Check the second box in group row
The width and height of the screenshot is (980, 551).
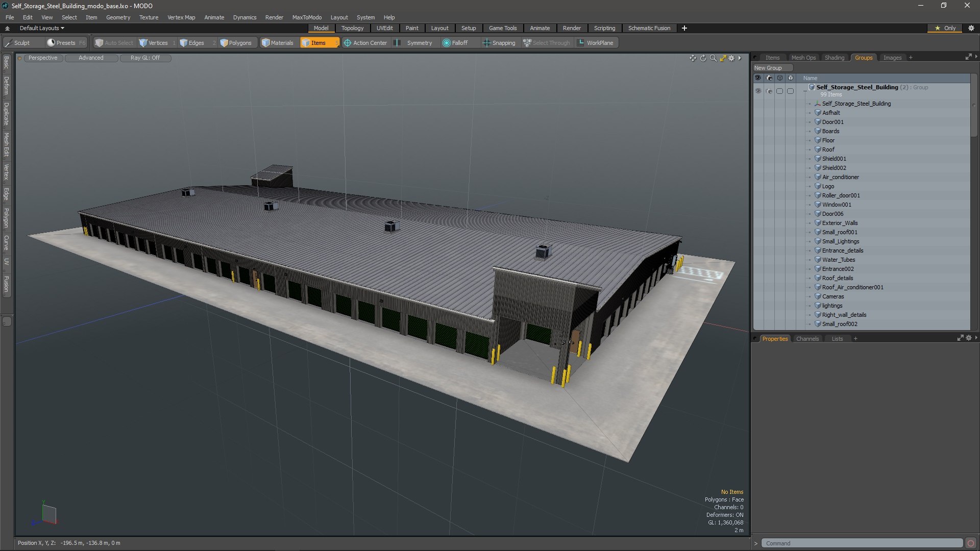[790, 91]
